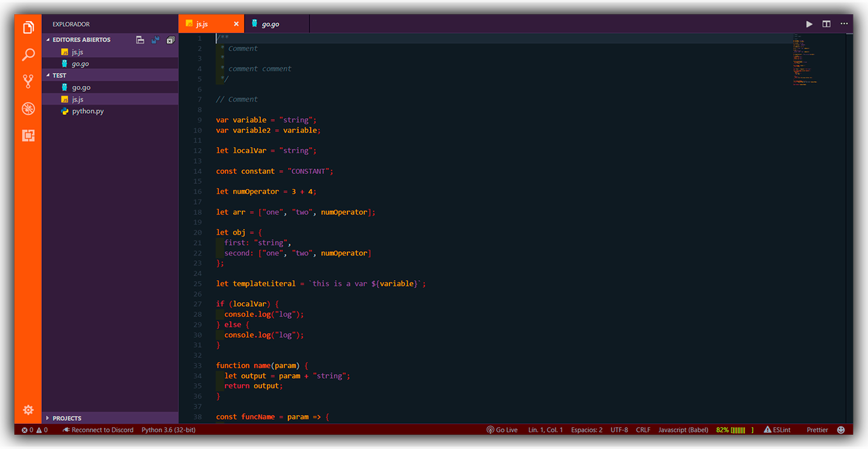Split the editor to the side
Viewport: 868px width, 449px height.
[827, 24]
